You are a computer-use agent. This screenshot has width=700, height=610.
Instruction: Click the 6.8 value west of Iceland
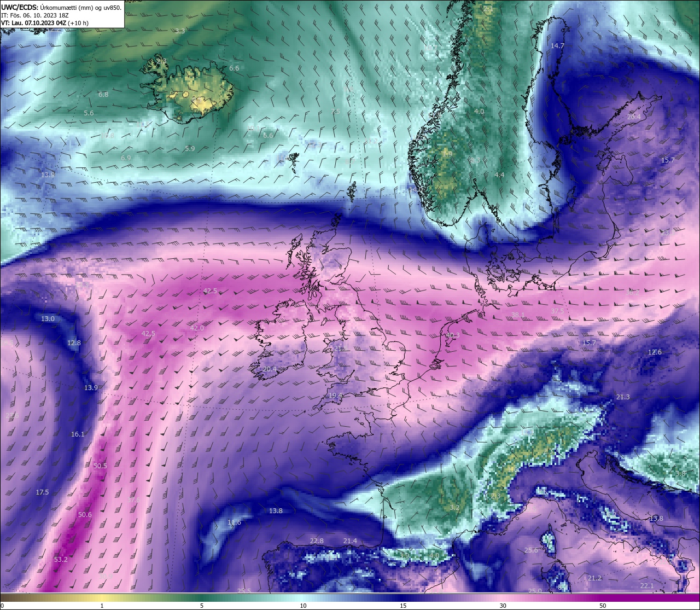[103, 95]
